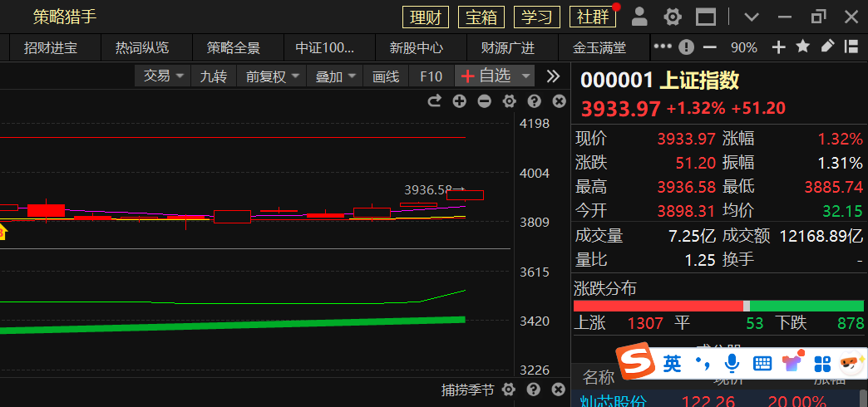
Task: Click the pencil edit icon
Action: coord(827,47)
